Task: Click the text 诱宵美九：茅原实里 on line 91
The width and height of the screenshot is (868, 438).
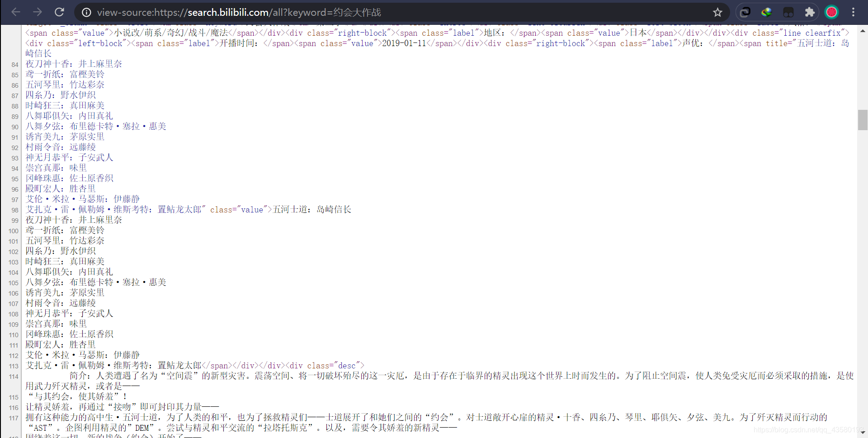Action: pyautogui.click(x=65, y=137)
